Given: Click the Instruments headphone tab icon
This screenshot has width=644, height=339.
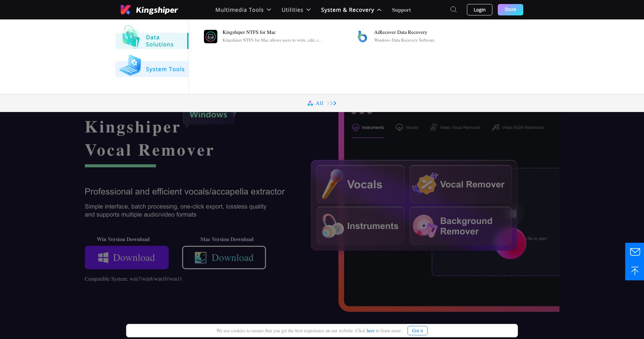Looking at the screenshot, I should pyautogui.click(x=356, y=127).
